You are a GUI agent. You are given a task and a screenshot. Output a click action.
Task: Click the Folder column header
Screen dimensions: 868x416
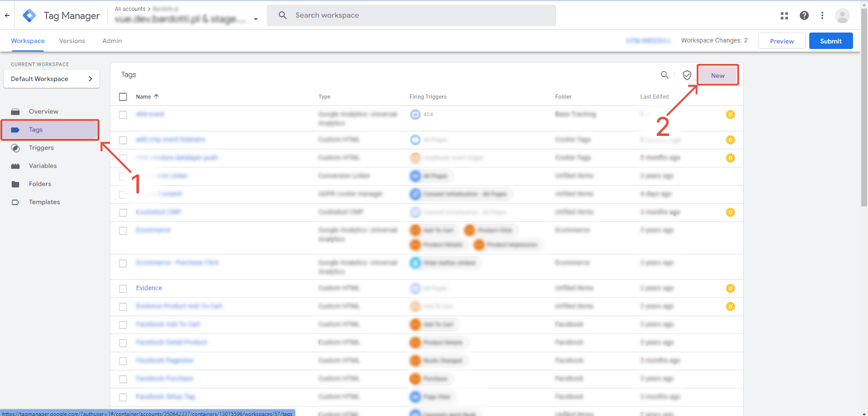(563, 97)
